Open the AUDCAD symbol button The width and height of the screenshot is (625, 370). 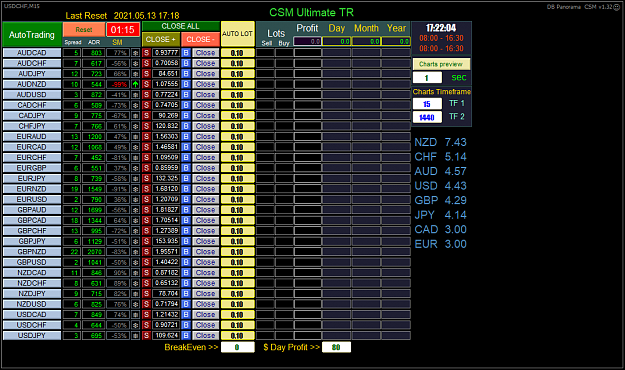coord(32,53)
